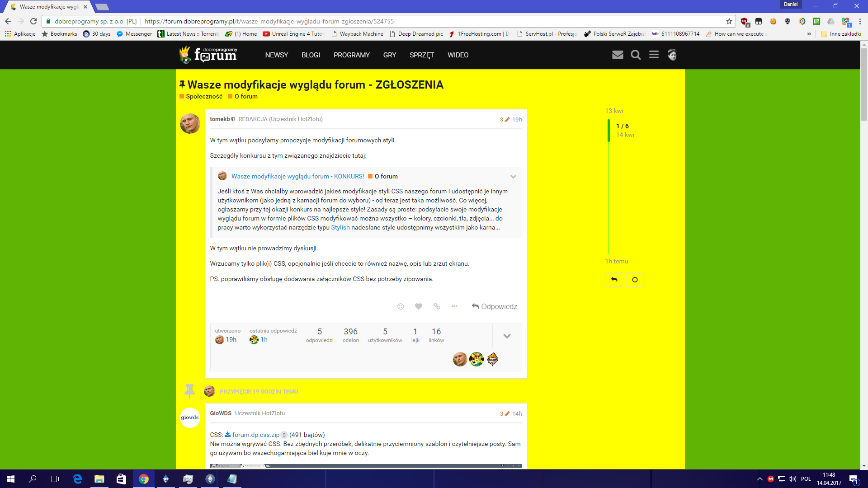Click the address bar URL field

coord(389,21)
